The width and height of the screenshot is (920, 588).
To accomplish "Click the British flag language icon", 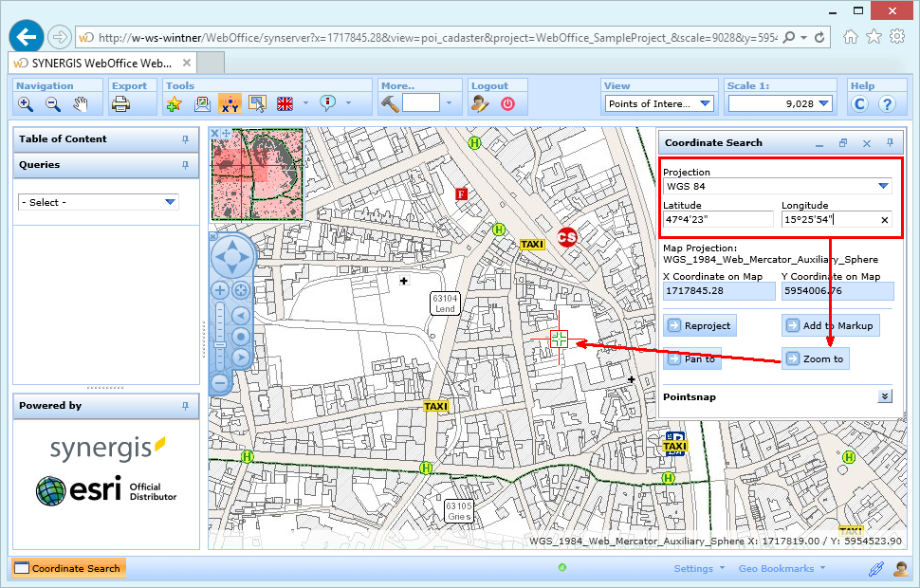I will click(284, 103).
